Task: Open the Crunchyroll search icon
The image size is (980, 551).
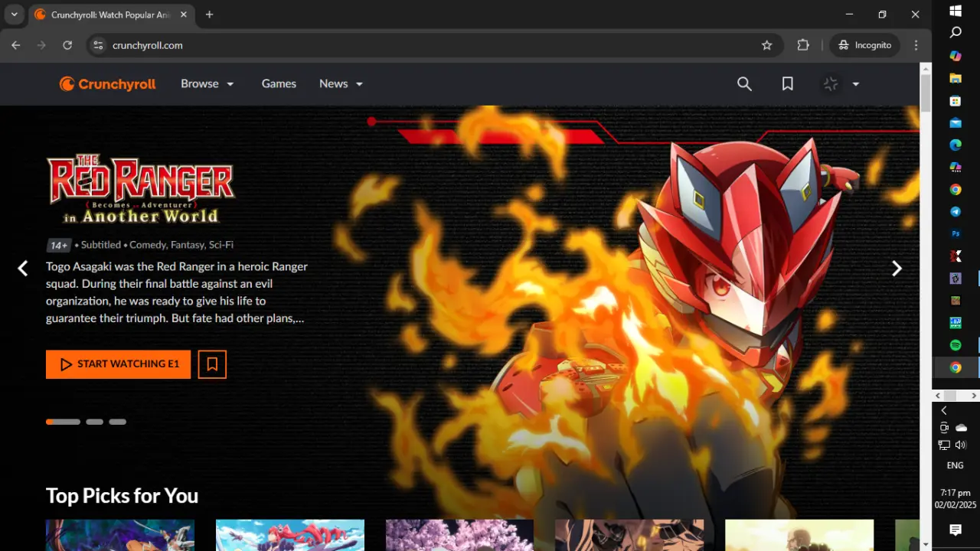Action: 744,84
